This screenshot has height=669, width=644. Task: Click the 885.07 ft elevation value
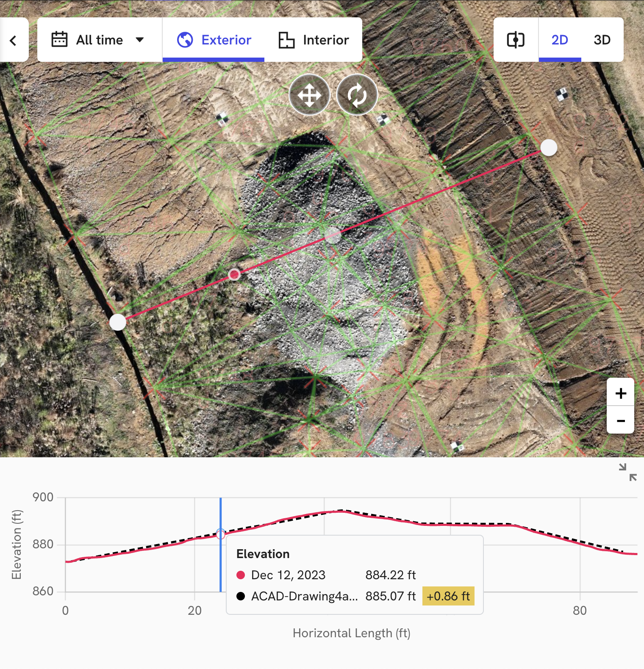391,596
